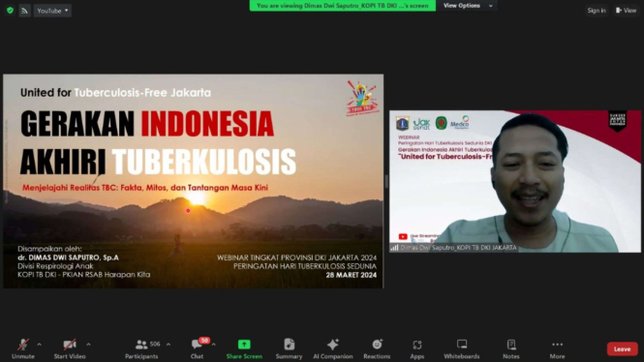Click the green screen-sharing notification banner
644x362 pixels.
coord(343,6)
